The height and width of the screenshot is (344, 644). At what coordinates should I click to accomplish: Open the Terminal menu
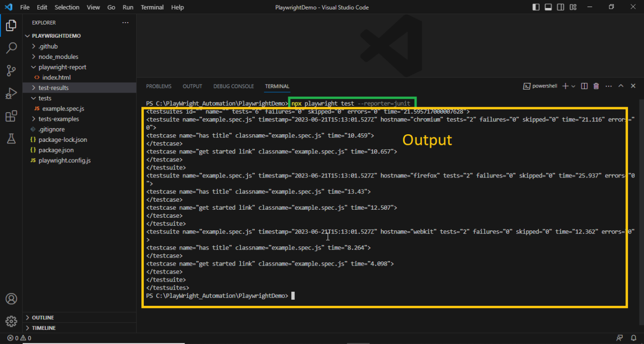152,8
